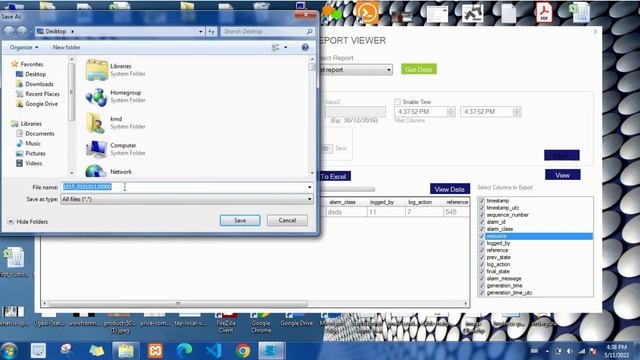Viewport: 640px width, 360px height.
Task: Select the alarm_message column row
Action: (536, 278)
